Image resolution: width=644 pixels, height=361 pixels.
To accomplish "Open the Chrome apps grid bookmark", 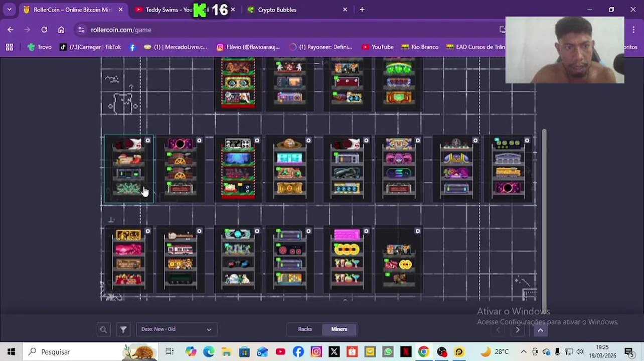I will coord(9,47).
